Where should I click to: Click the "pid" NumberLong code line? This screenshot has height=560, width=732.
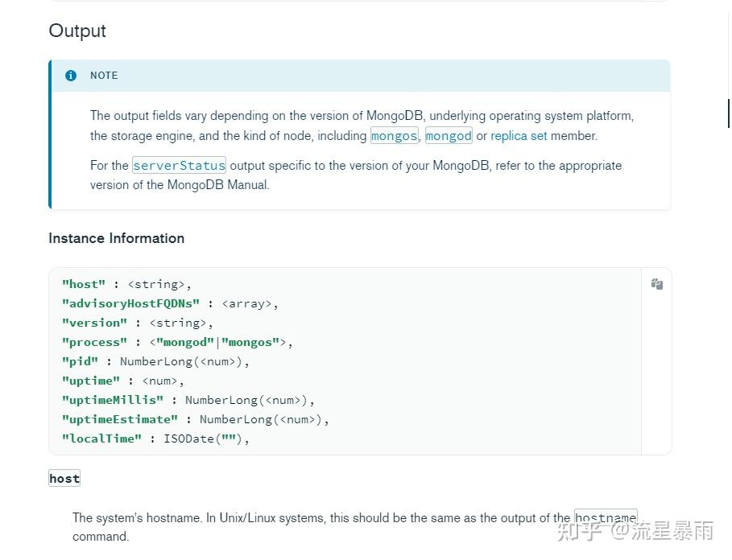[x=156, y=361]
